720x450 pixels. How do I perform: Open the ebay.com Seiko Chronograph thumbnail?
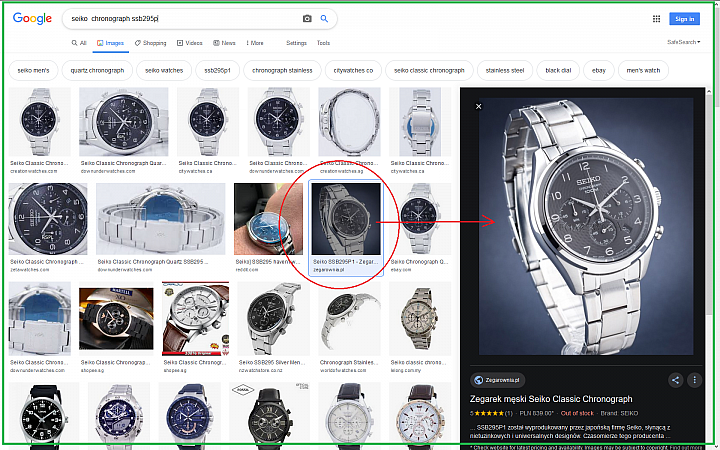420,219
